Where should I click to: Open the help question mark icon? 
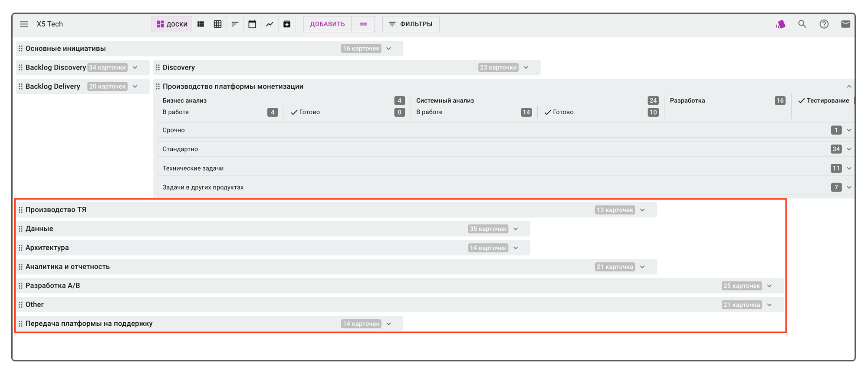click(824, 24)
